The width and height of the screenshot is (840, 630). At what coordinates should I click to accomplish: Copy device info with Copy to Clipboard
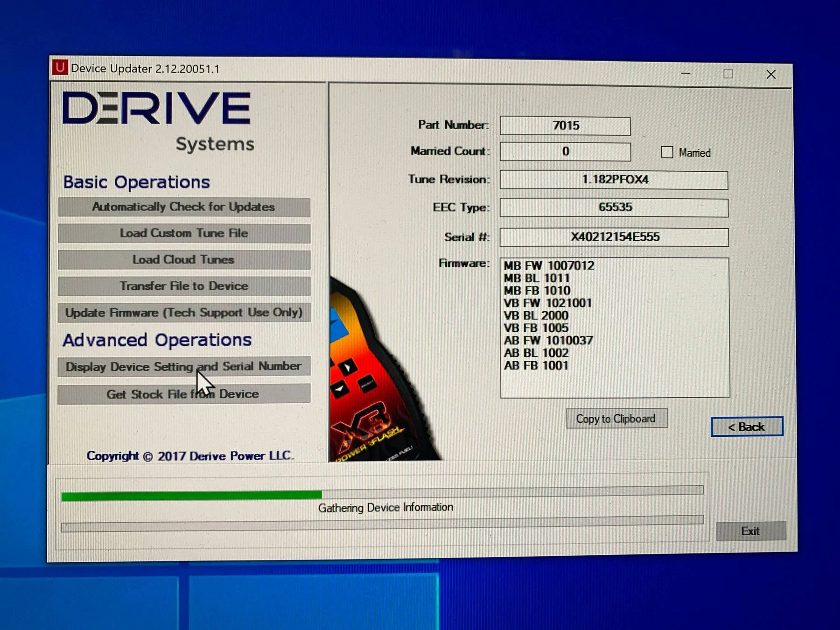click(616, 419)
